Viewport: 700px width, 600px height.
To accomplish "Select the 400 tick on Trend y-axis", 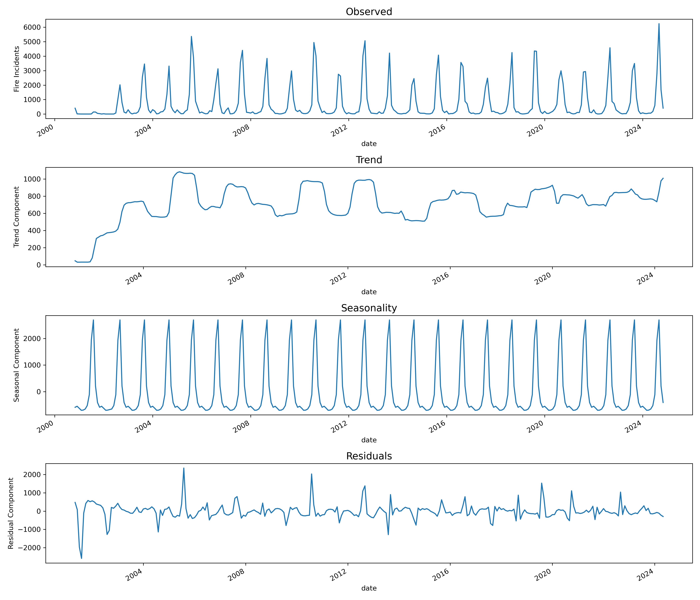I will 34,231.
